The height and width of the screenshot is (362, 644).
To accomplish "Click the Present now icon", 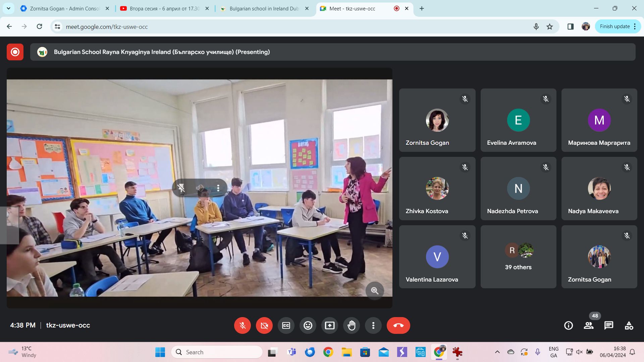I will [x=330, y=325].
